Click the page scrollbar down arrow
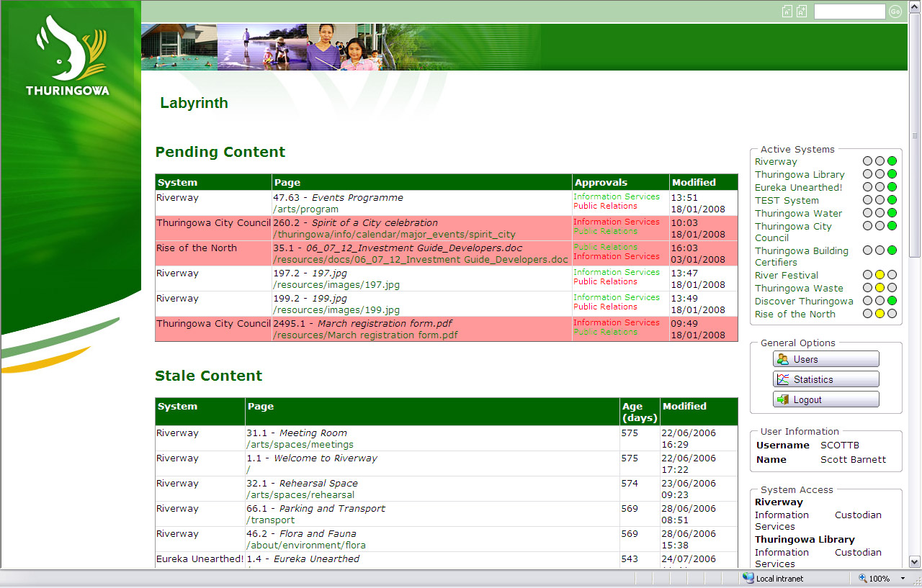Image resolution: width=922 pixels, height=588 pixels. click(x=915, y=562)
